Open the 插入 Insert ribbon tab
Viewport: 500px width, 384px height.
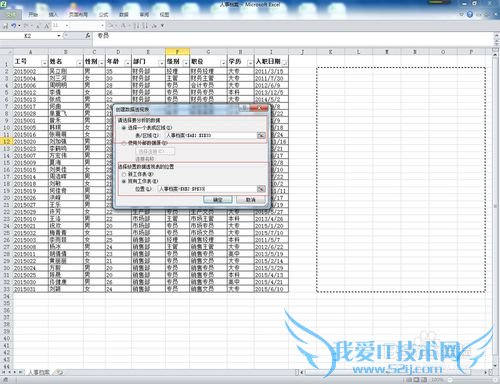point(53,15)
